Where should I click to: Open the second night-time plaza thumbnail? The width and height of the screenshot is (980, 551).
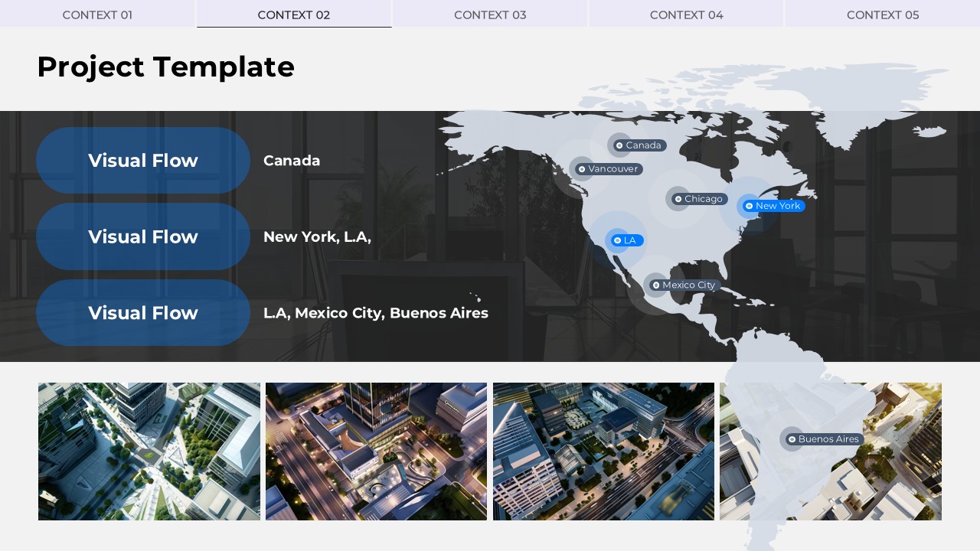point(376,452)
